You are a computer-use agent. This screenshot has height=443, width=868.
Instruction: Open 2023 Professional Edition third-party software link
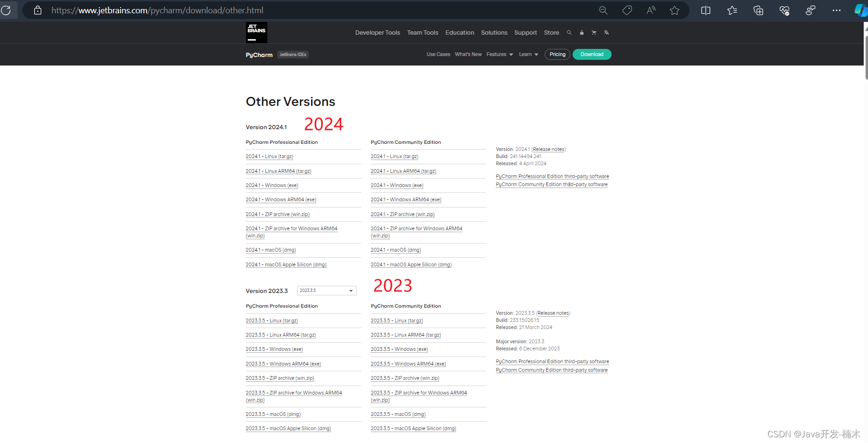552,362
